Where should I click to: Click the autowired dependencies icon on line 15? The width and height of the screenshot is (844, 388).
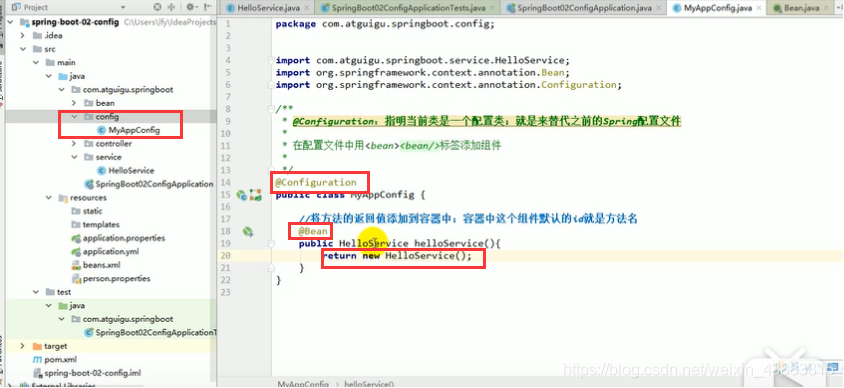pos(255,195)
